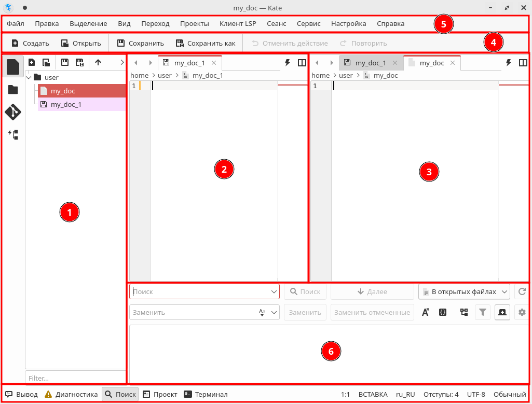This screenshot has height=404, width=532.
Task: Open the LSP symbol outline sidebar icon
Action: coord(13,135)
